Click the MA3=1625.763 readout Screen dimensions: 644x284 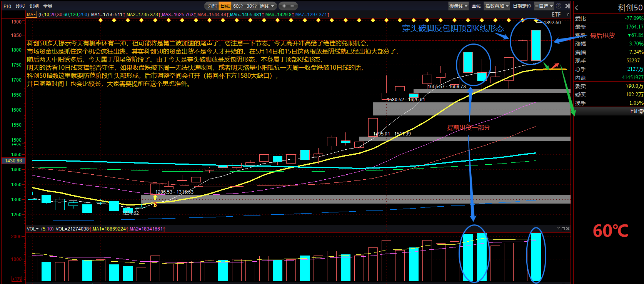coord(179,15)
